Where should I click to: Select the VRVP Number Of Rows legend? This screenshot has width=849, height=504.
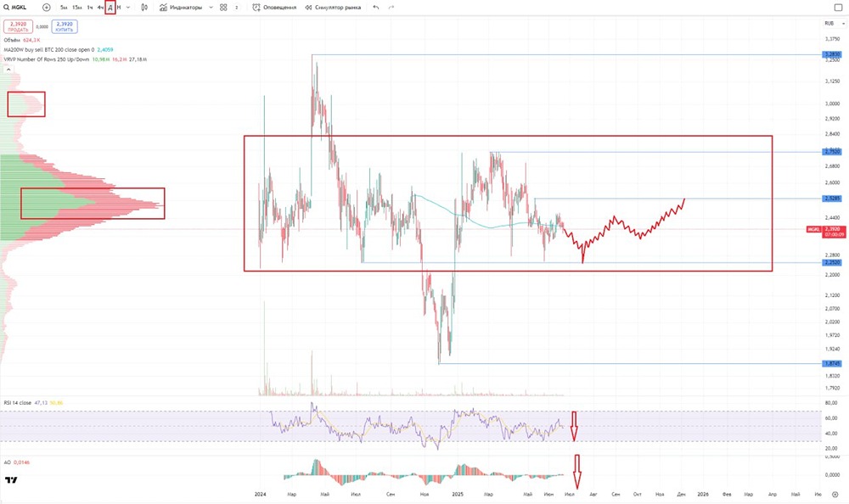coord(75,59)
